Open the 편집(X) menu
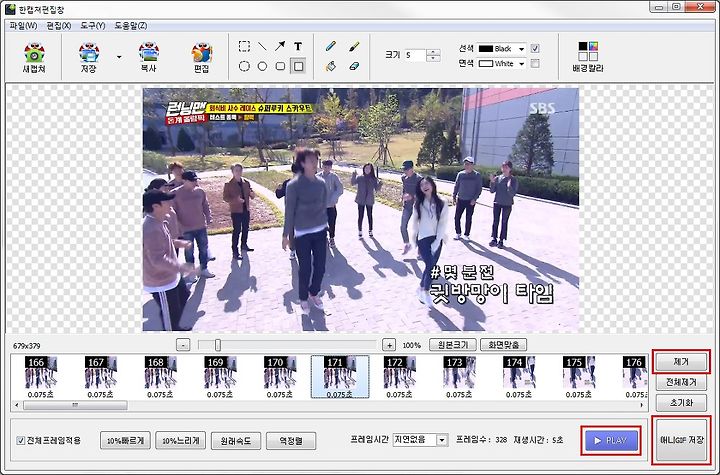Image resolution: width=720 pixels, height=475 pixels. [59, 26]
